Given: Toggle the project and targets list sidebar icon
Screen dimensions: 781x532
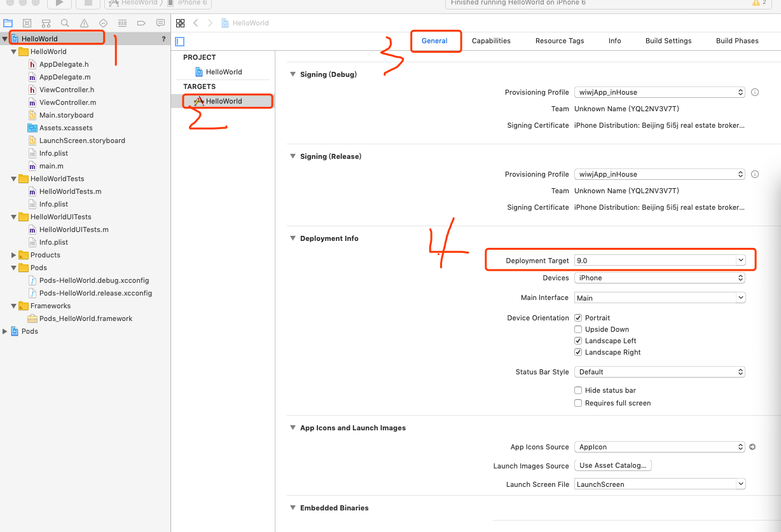Looking at the screenshot, I should click(x=180, y=41).
